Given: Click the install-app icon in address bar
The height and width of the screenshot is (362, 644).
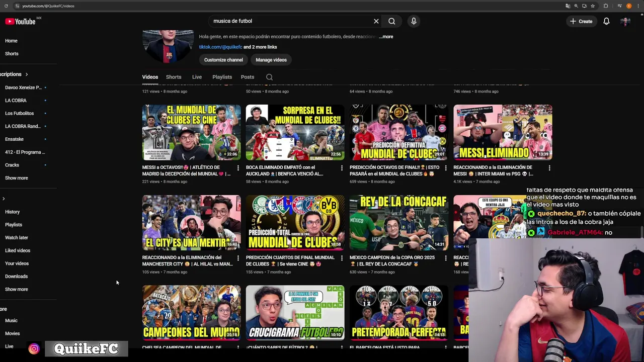Looking at the screenshot, I should point(584,6).
